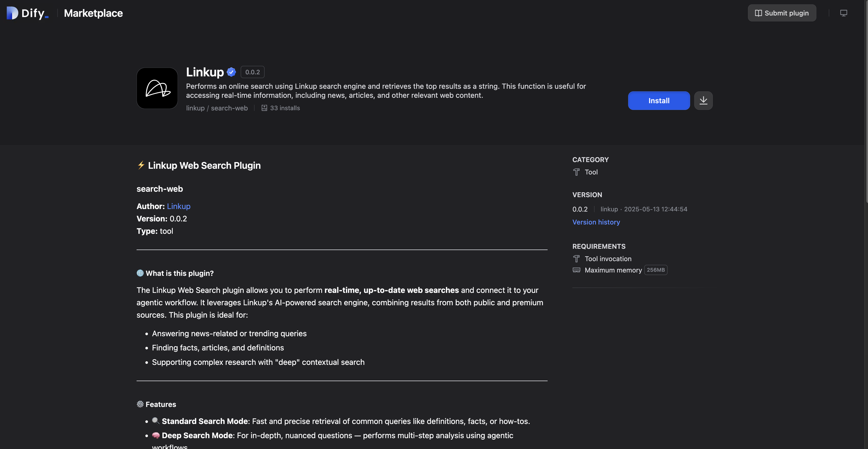Screen dimensions: 868x449
Task: Click the memory chip icon beside Maximum memory
Action: pos(577,270)
